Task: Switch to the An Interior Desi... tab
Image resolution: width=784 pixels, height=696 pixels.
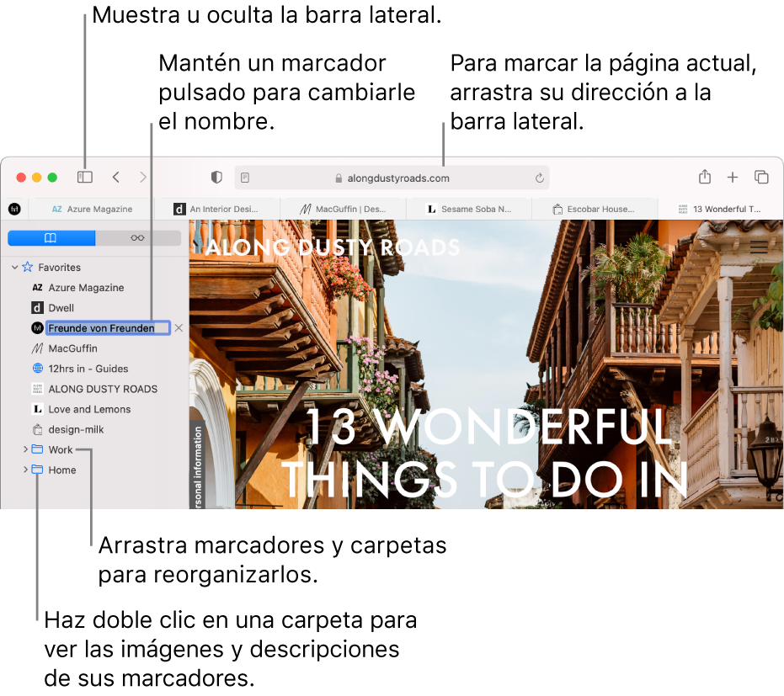Action: (x=217, y=209)
